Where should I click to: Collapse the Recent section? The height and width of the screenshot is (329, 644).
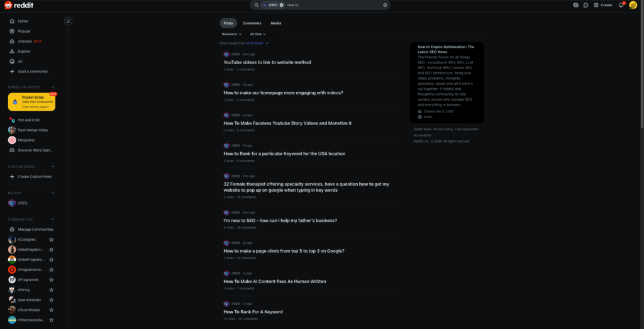pos(53,193)
